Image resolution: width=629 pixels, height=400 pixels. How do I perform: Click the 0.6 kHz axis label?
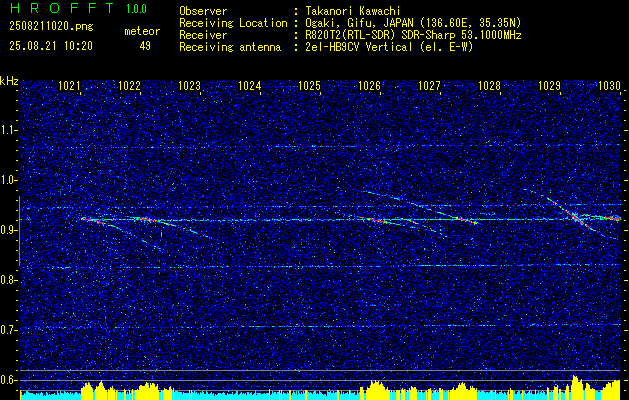[8, 380]
